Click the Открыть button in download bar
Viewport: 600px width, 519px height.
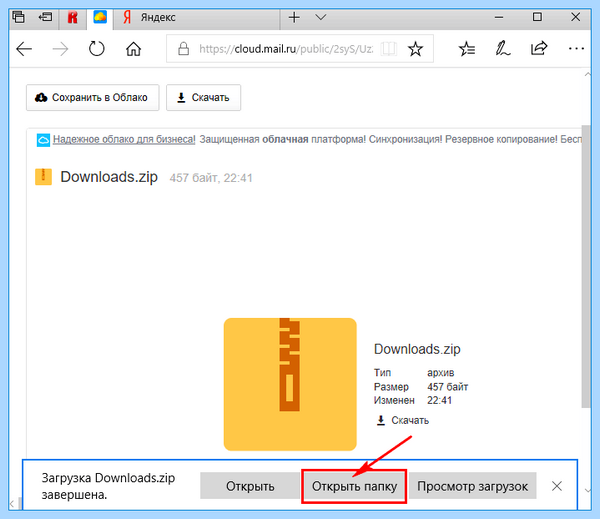click(x=250, y=486)
